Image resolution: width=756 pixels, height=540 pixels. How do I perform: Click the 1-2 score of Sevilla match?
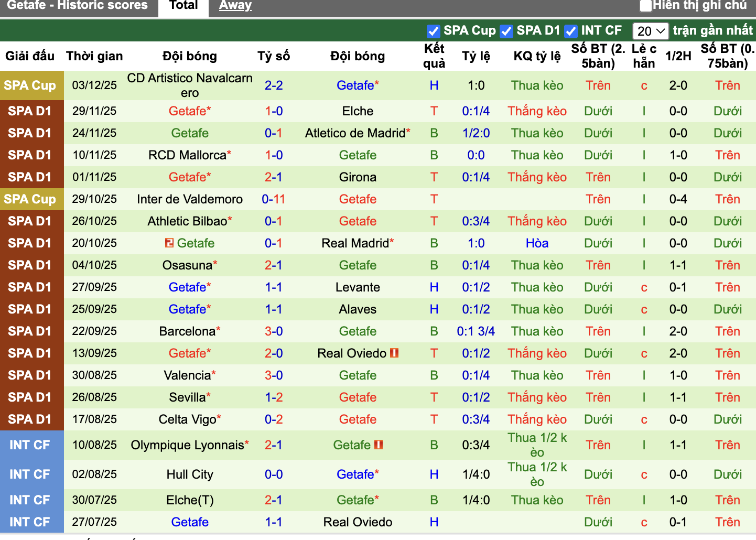274,397
